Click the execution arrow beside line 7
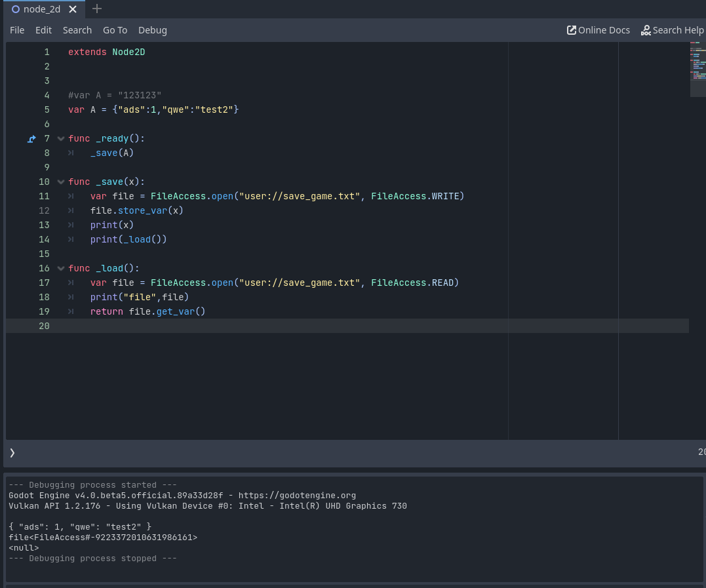 [x=31, y=138]
